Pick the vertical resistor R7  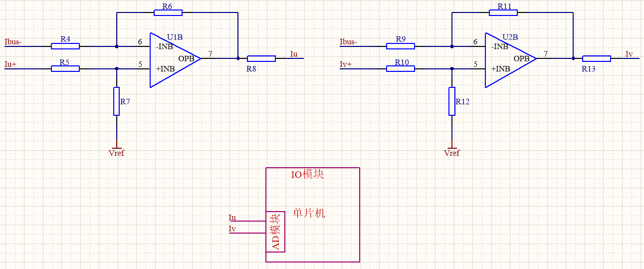click(x=116, y=101)
